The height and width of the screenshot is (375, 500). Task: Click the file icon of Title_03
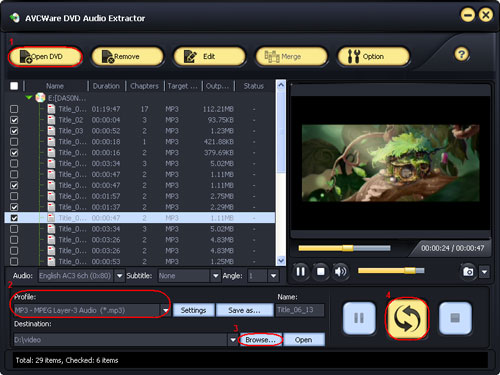coord(51,131)
